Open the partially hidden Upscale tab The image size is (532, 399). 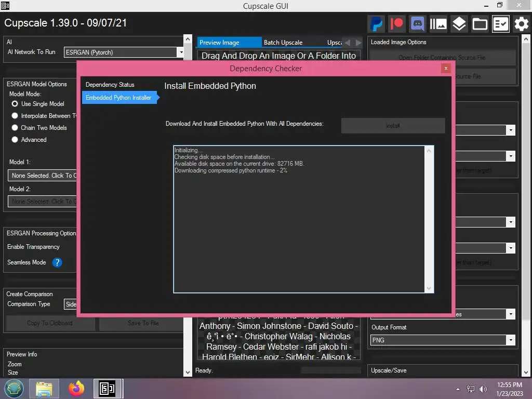334,43
